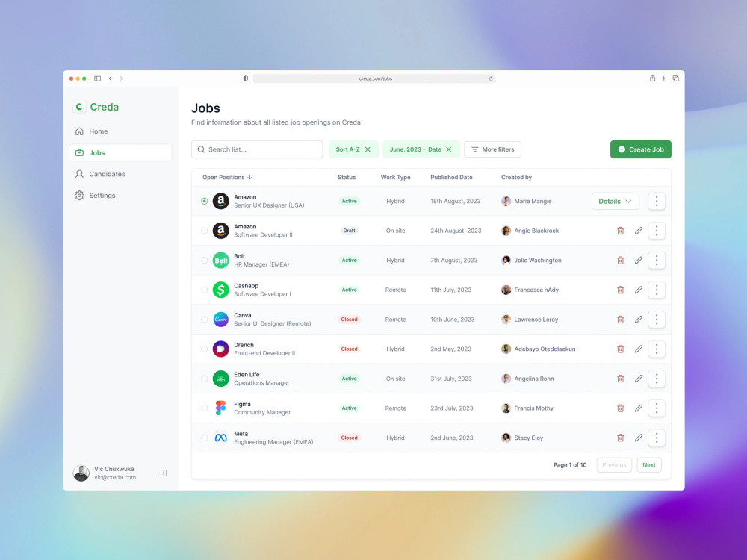Edit the Drench Front-end Developer job

pos(639,349)
